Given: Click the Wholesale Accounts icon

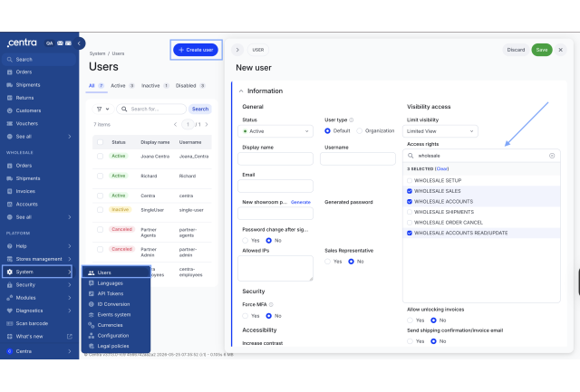Looking at the screenshot, I should [x=10, y=205].
